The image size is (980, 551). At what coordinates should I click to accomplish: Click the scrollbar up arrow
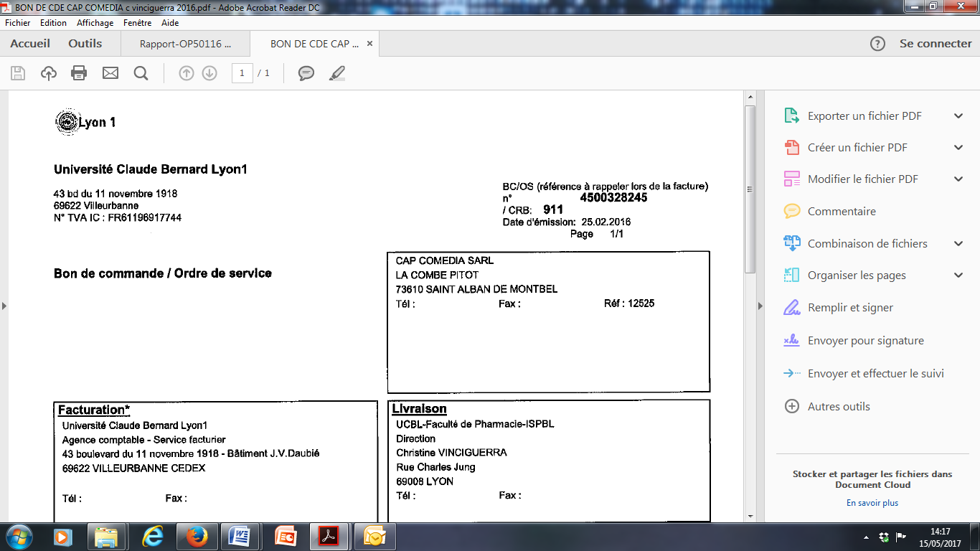click(750, 96)
